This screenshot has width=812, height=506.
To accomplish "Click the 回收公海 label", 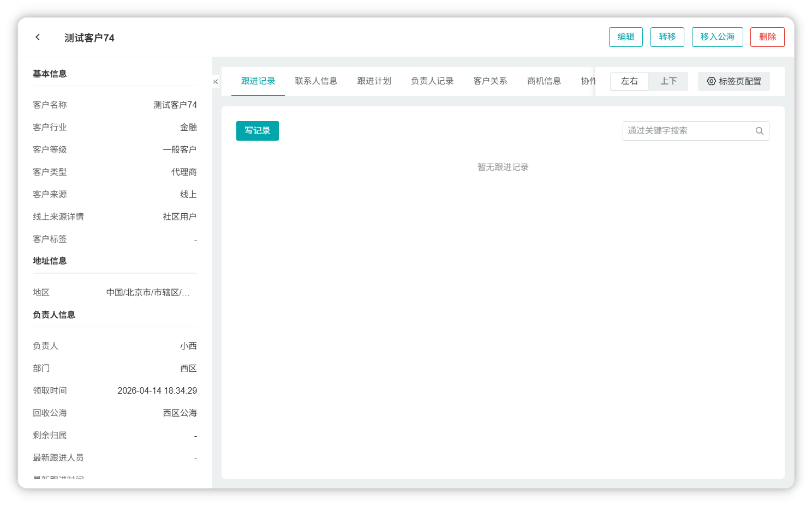I will click(50, 413).
